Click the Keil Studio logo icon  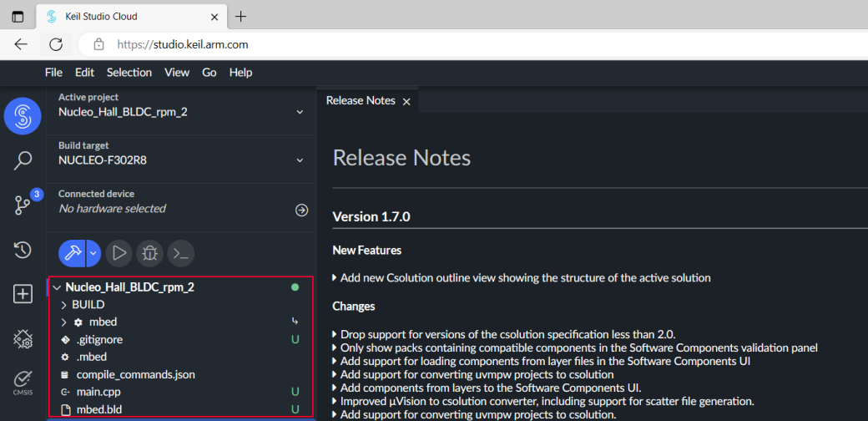point(23,115)
